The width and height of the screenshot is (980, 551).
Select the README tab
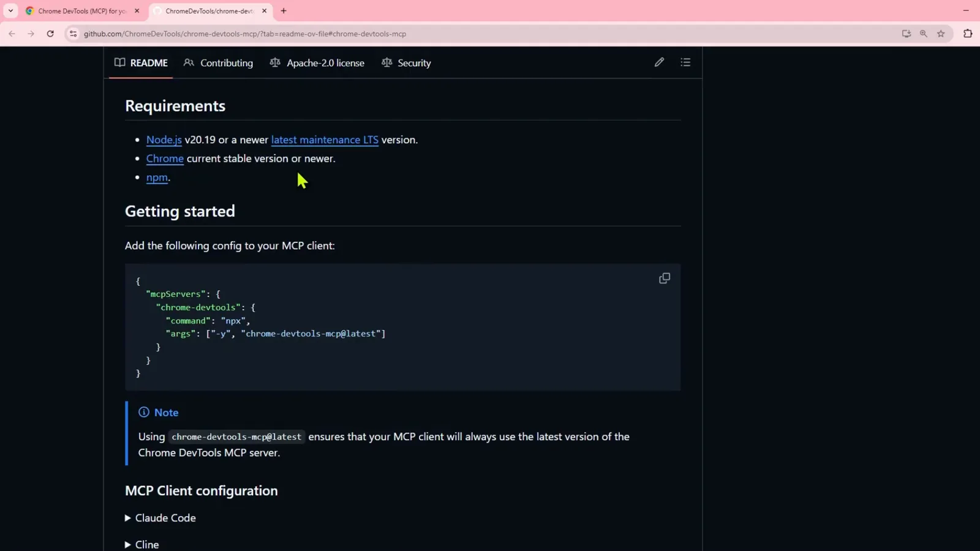(141, 63)
